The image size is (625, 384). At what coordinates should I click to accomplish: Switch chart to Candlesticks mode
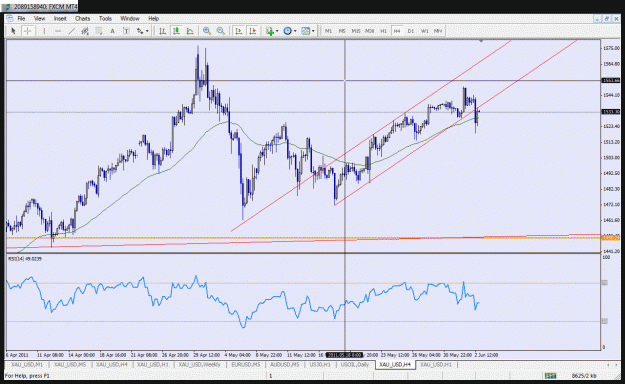[x=176, y=31]
